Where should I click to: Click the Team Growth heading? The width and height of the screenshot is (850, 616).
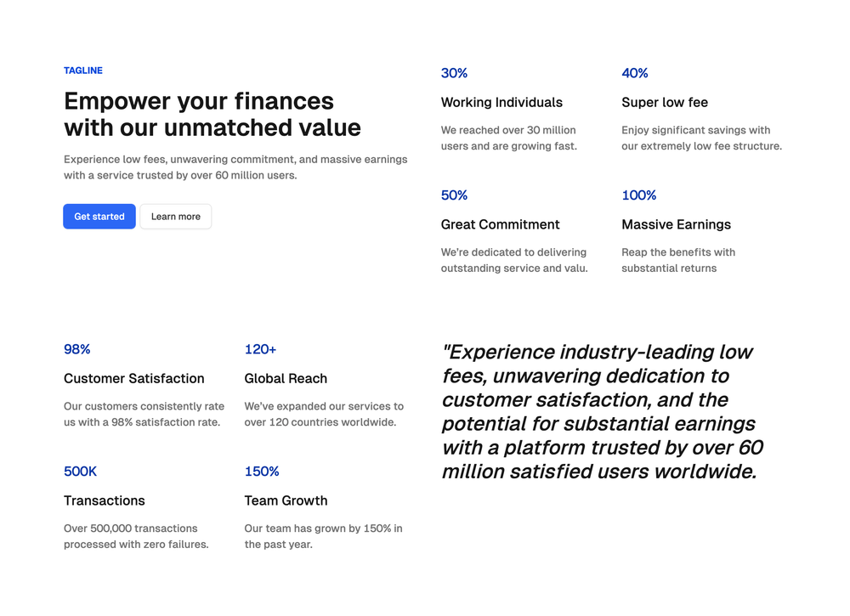click(x=286, y=500)
